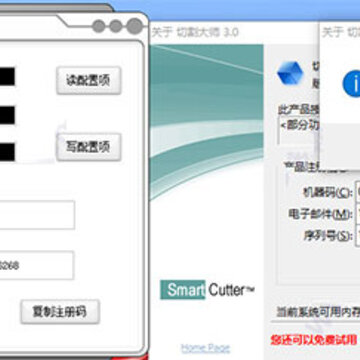This screenshot has width=360, height=360.
Task: Click the blue cube app icon
Action: (x=290, y=74)
